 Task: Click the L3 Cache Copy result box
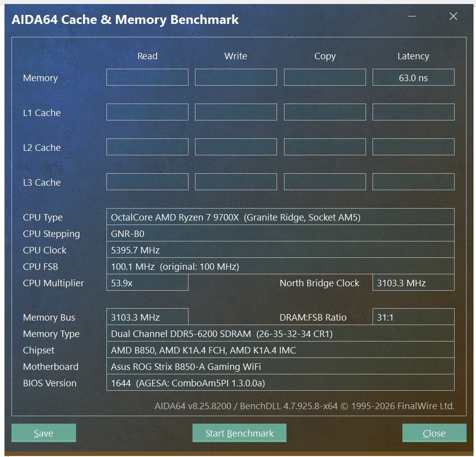pyautogui.click(x=325, y=182)
